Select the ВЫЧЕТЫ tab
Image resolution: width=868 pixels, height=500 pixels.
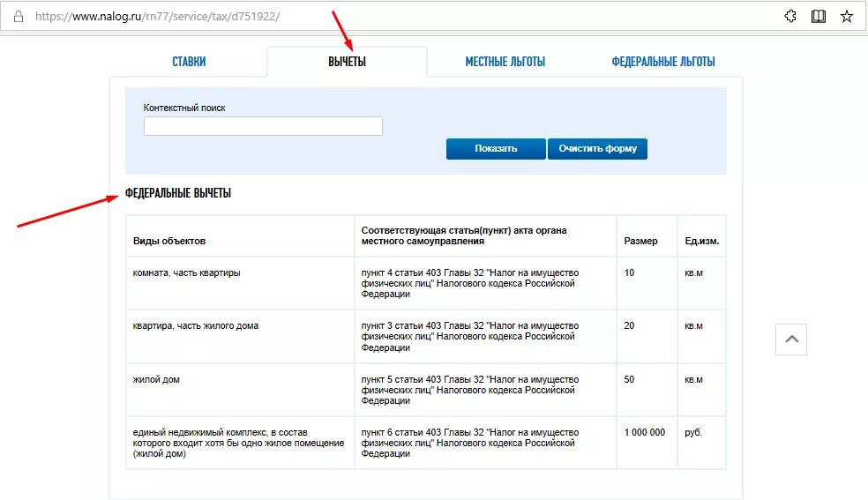click(x=347, y=62)
